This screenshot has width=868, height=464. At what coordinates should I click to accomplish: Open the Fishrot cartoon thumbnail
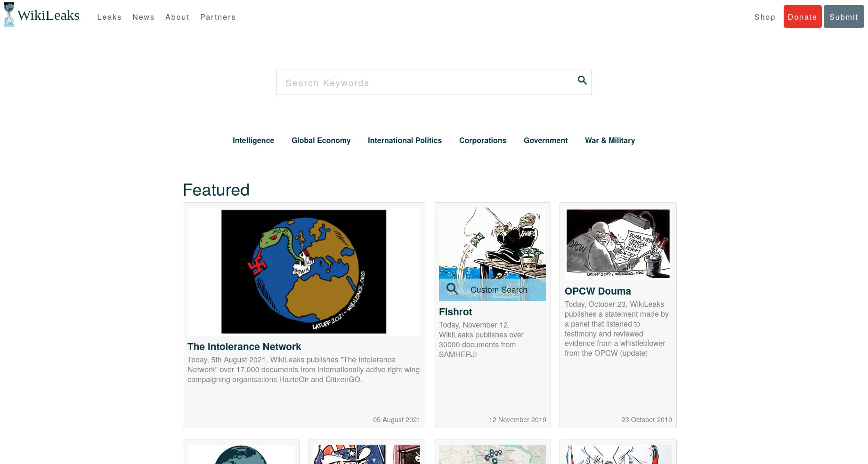point(492,245)
